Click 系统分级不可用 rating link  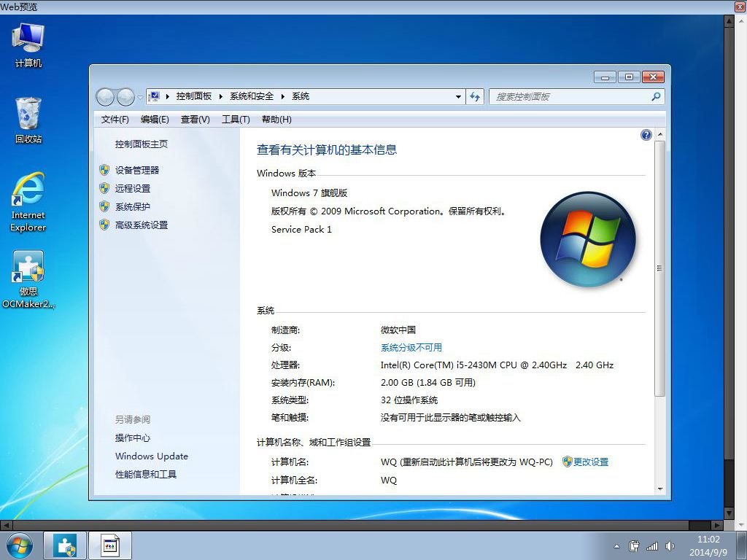pyautogui.click(x=411, y=348)
